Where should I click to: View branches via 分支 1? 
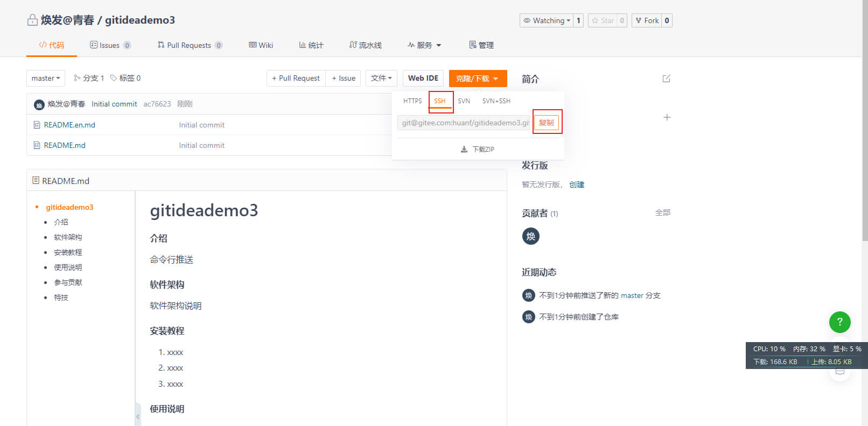click(x=89, y=78)
